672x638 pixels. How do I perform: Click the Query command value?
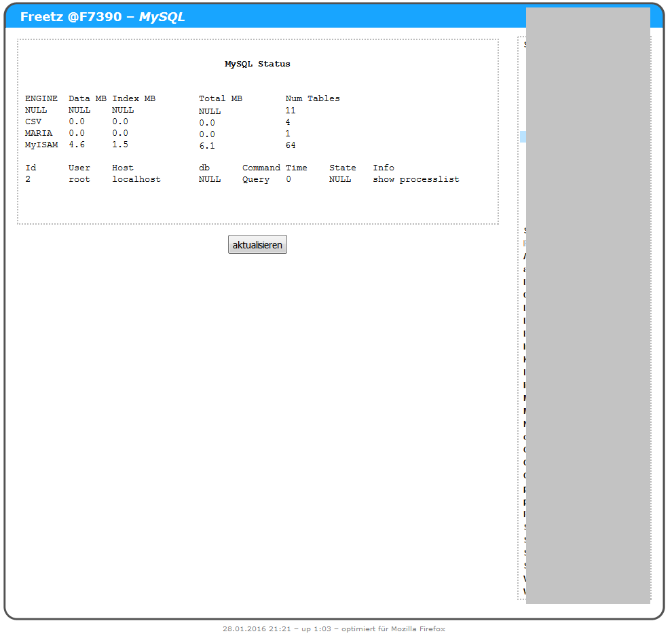point(256,179)
